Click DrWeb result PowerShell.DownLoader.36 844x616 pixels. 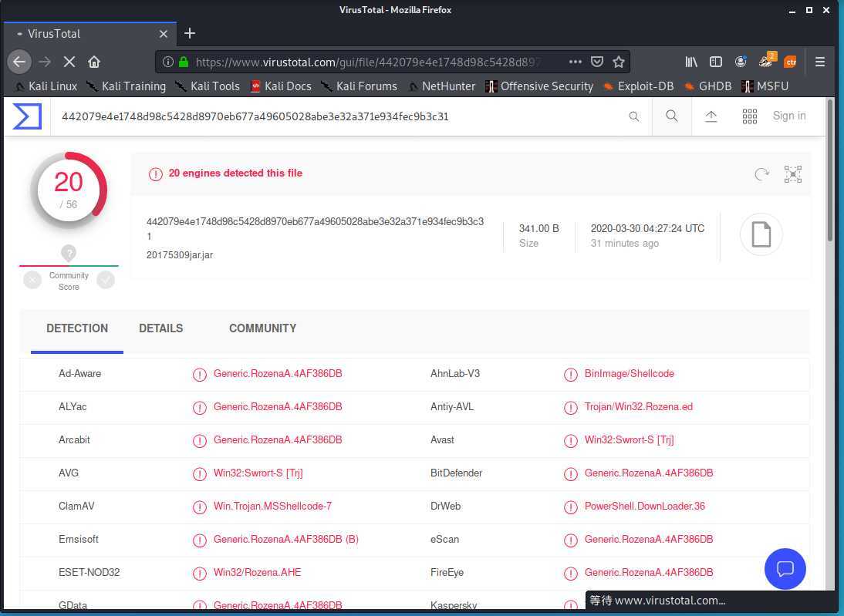point(645,507)
